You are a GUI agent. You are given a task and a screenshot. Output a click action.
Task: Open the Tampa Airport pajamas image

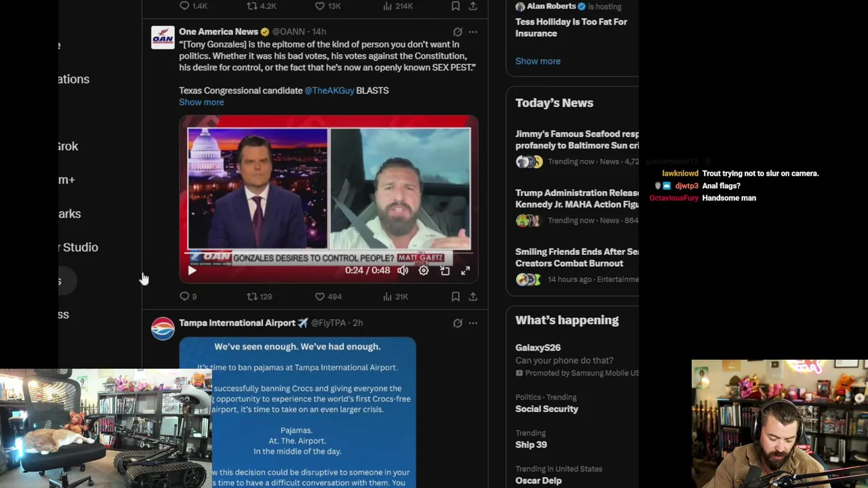298,412
